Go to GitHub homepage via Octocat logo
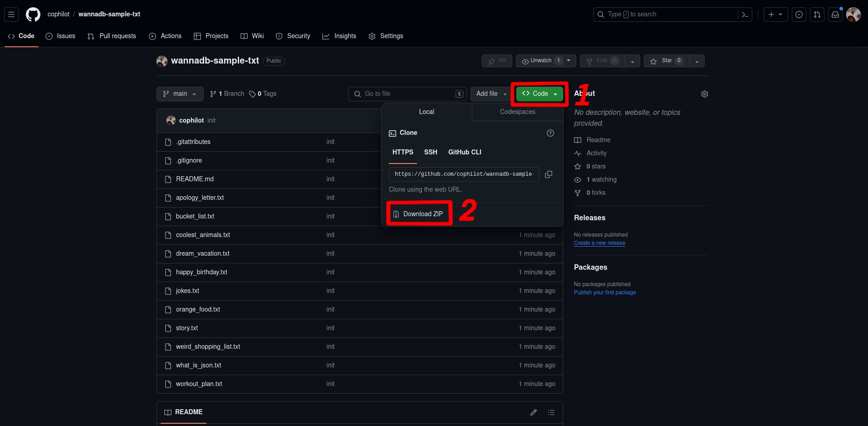Screen dimensions: 868x426 [x=33, y=15]
